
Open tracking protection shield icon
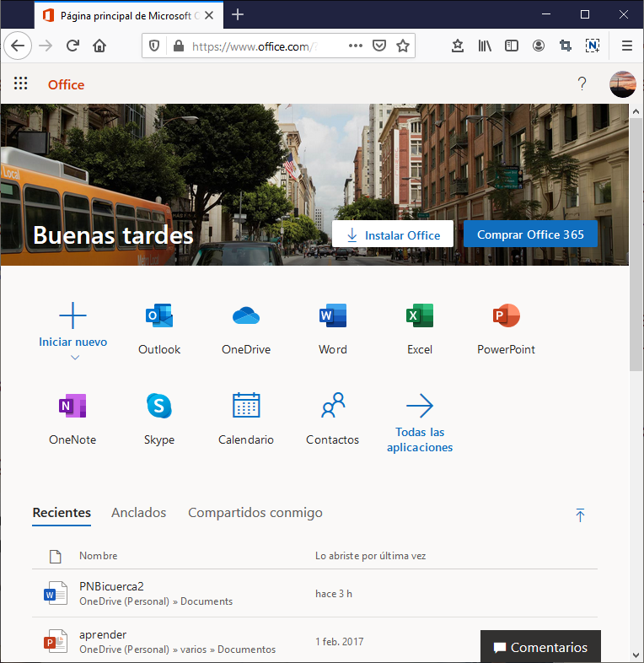pyautogui.click(x=154, y=46)
